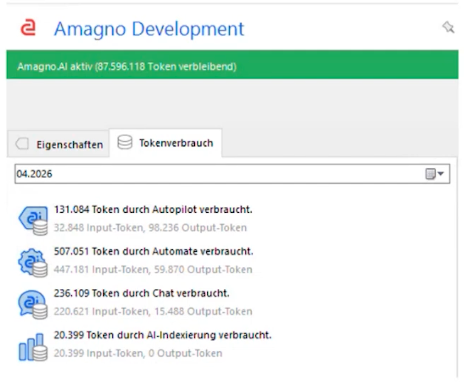The image size is (464, 382).
Task: Click the Amagno Development title
Action: (149, 29)
